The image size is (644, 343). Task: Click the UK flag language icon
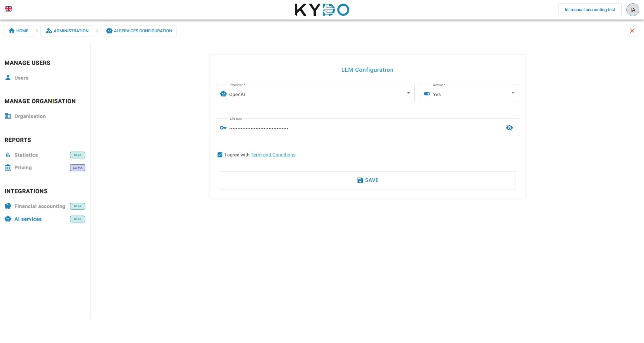point(8,9)
